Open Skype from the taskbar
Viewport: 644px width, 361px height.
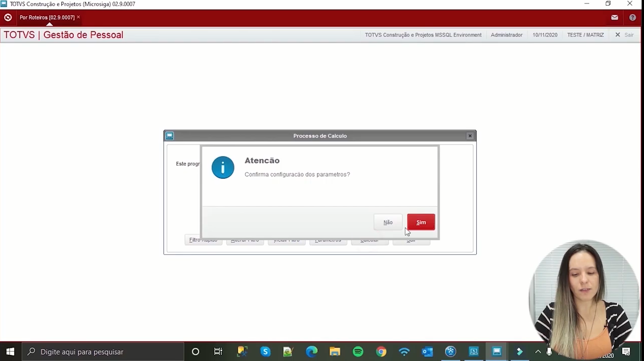(265, 351)
